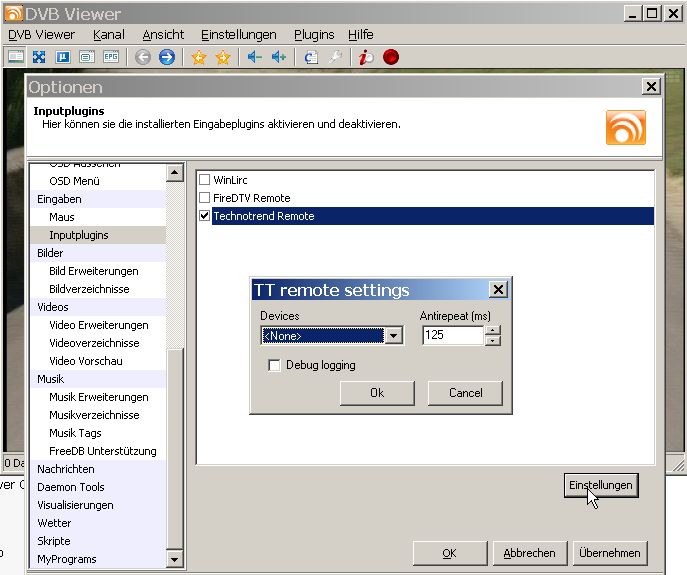Enable the FireDTV Remote checkbox

(x=205, y=198)
